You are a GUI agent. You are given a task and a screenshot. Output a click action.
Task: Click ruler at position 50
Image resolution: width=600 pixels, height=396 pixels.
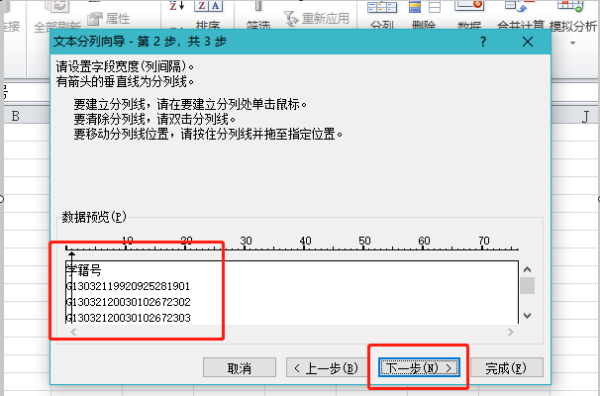point(364,241)
